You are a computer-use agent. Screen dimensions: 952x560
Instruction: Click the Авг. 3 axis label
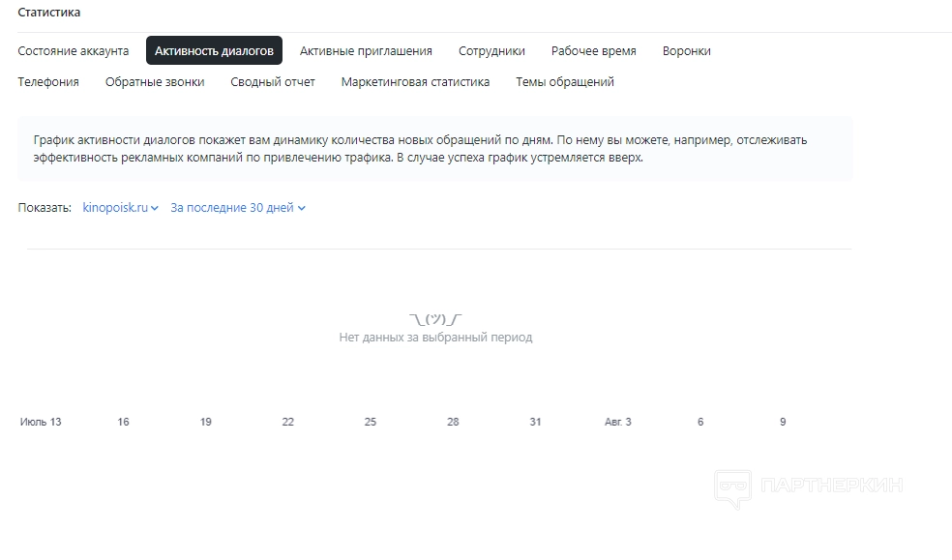(x=618, y=422)
